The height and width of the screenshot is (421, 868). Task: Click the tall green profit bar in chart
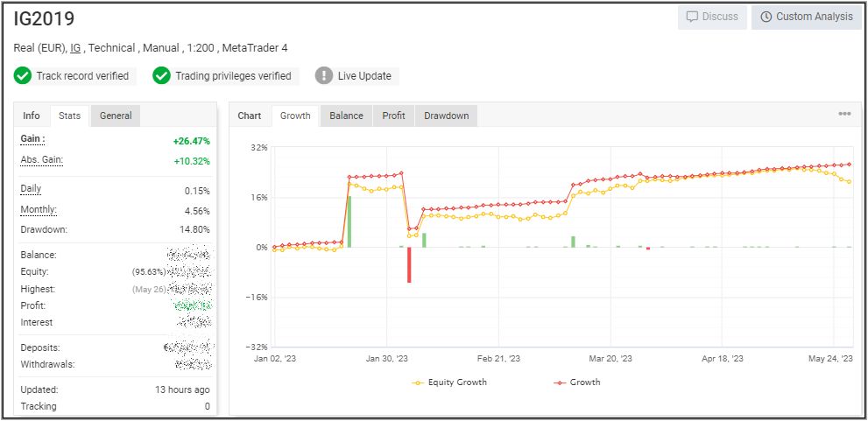pos(349,221)
